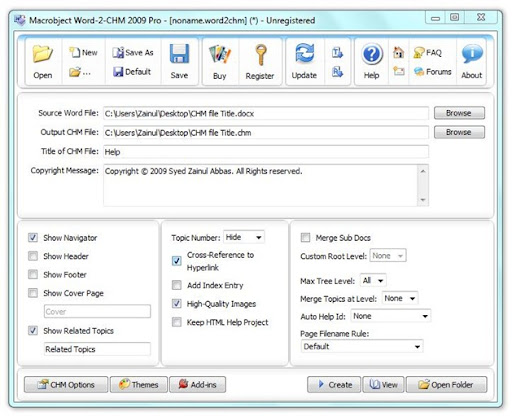Open the Forums toolbar item
This screenshot has height=416, width=512.
[433, 71]
